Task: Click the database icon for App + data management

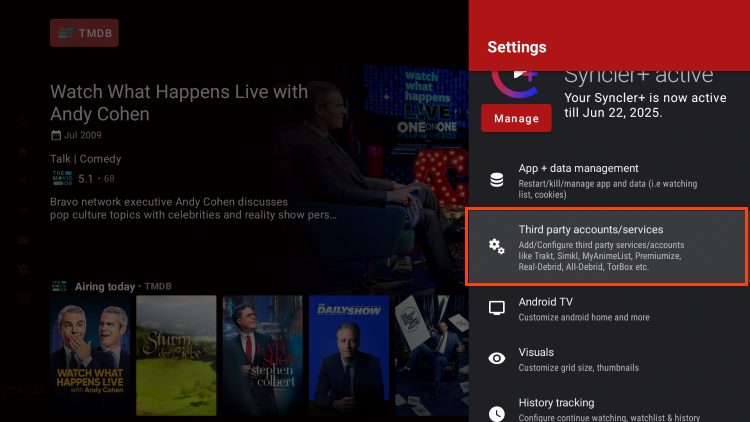Action: (496, 180)
